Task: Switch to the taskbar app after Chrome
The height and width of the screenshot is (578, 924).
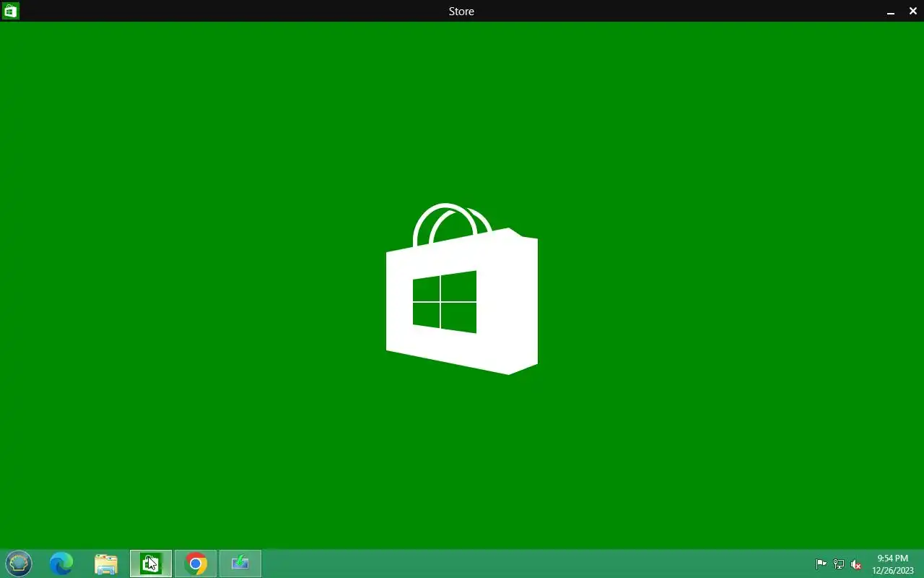Action: tap(240, 564)
